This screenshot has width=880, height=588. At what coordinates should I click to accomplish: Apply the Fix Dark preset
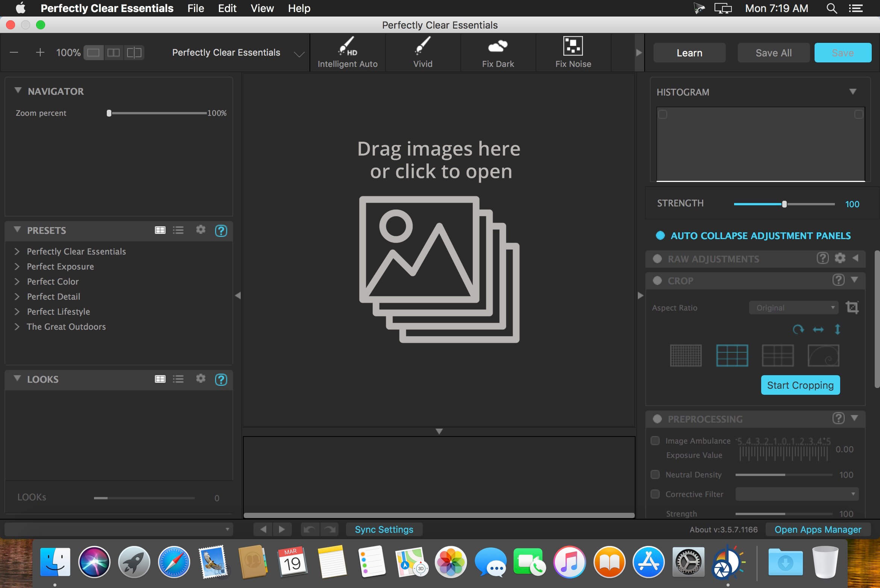click(x=498, y=52)
